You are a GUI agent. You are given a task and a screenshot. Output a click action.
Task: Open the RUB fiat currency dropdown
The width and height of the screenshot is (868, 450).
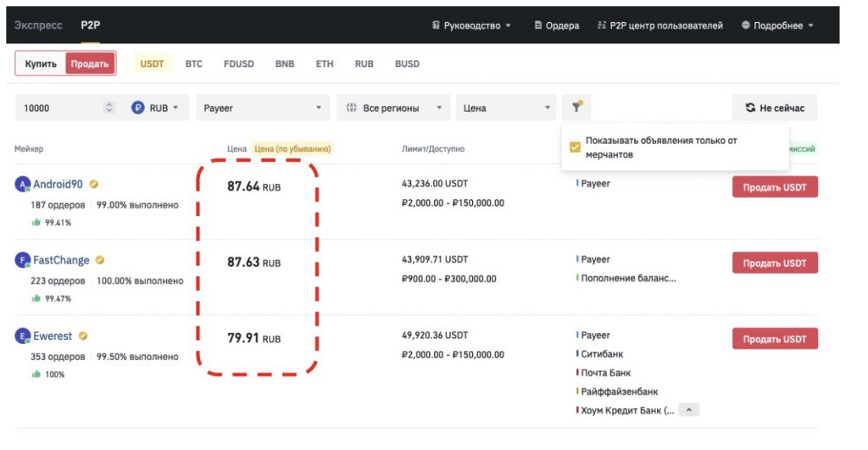(x=155, y=108)
